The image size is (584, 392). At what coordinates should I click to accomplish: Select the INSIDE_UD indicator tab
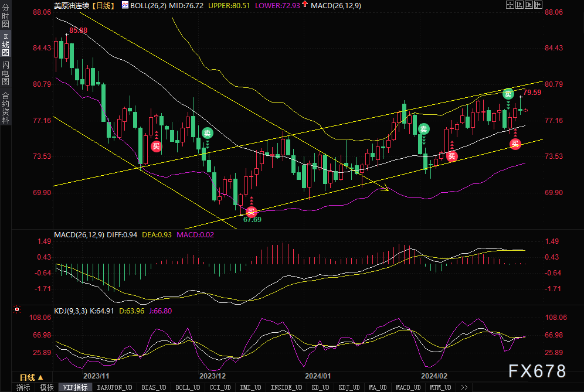[x=286, y=387]
